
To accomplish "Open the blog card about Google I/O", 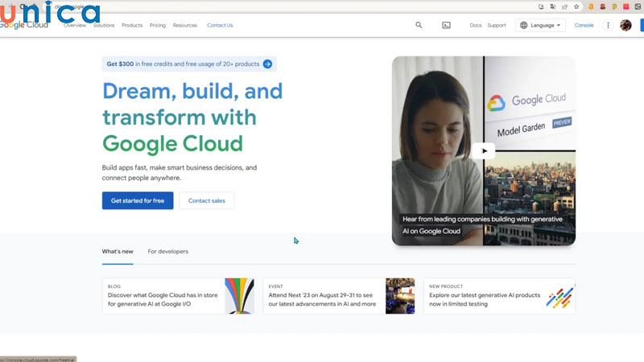I will 178,296.
